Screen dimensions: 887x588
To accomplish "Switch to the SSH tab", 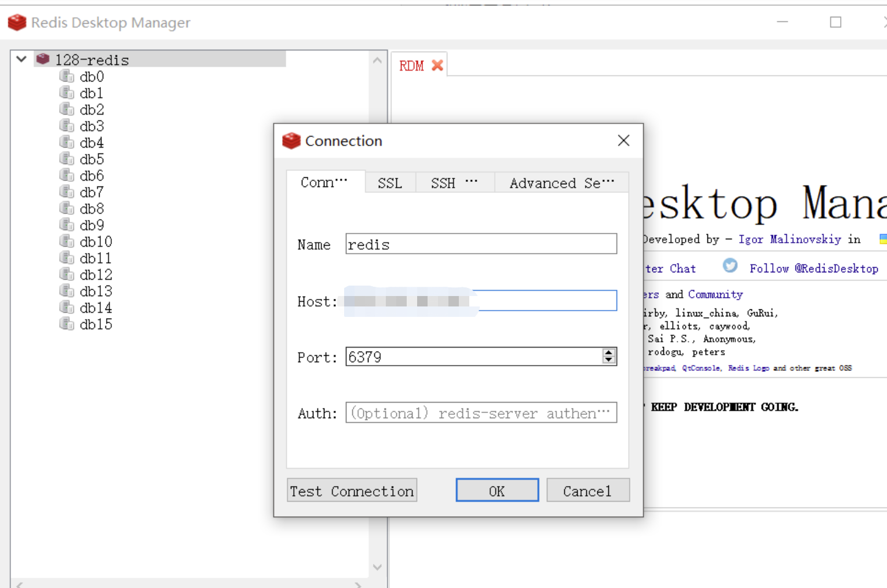I will (x=455, y=183).
